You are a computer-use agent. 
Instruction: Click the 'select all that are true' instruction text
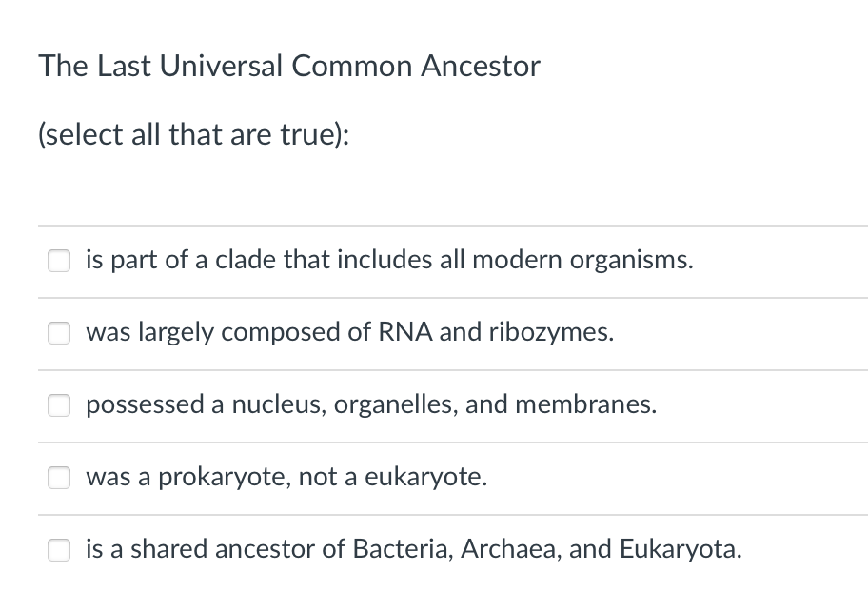click(x=194, y=134)
